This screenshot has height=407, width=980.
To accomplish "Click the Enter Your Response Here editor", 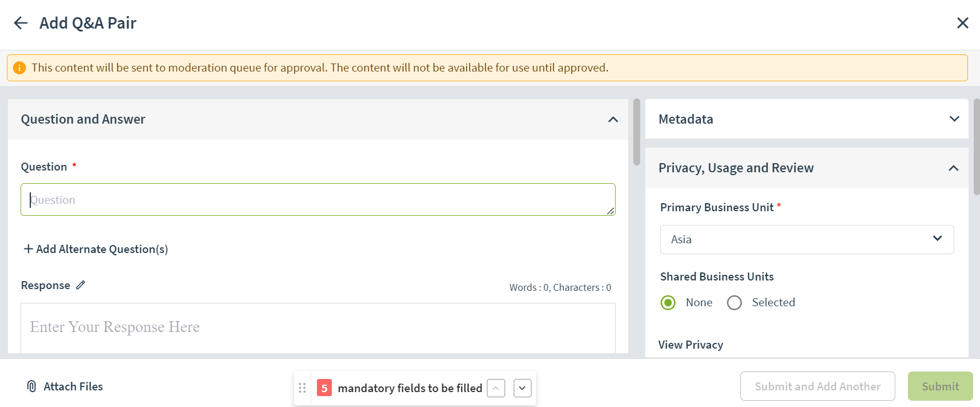I will pos(318,328).
